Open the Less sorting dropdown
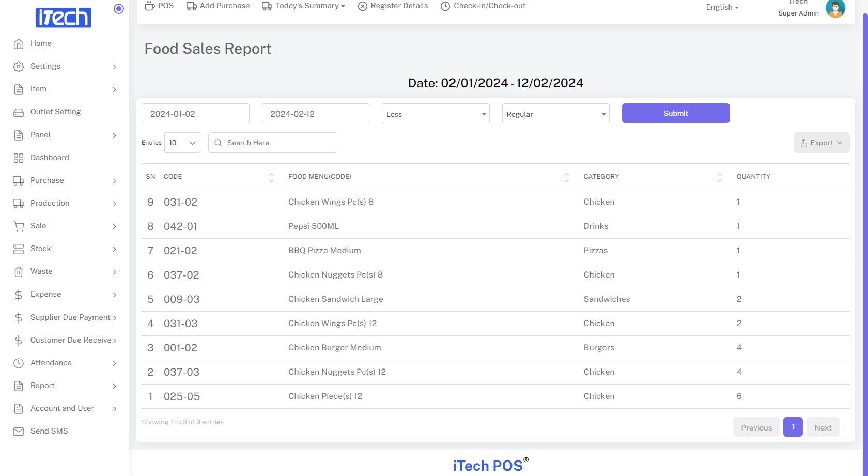Viewport: 868px width, 476px height. point(435,114)
